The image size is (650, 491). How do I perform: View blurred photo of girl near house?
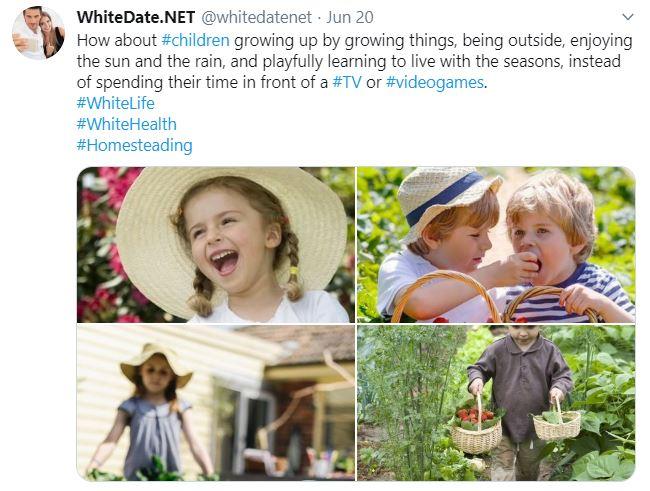[216, 403]
